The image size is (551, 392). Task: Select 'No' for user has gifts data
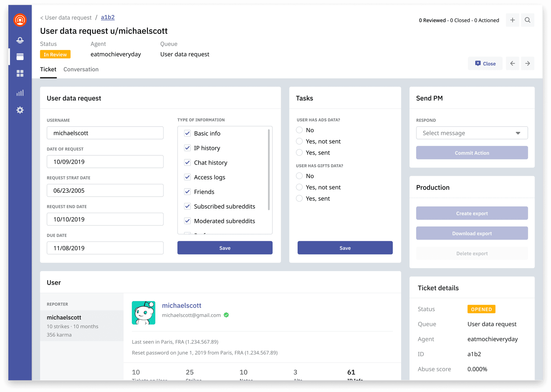pos(299,176)
